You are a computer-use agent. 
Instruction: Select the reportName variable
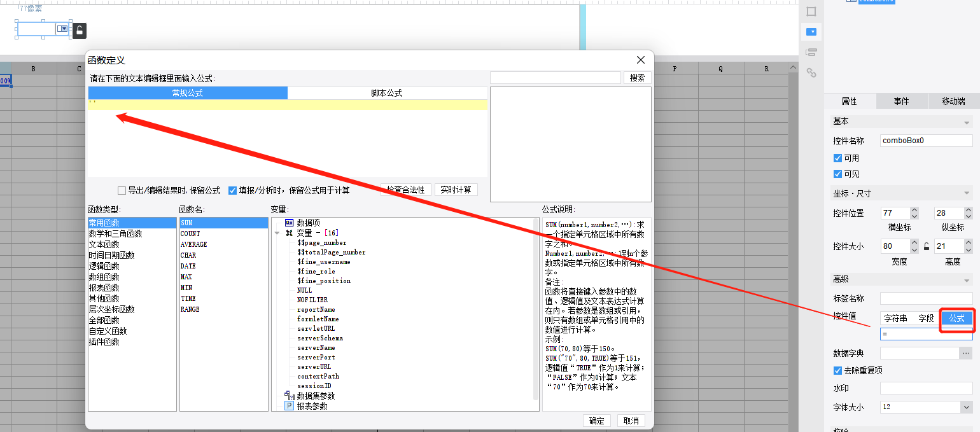click(316, 309)
